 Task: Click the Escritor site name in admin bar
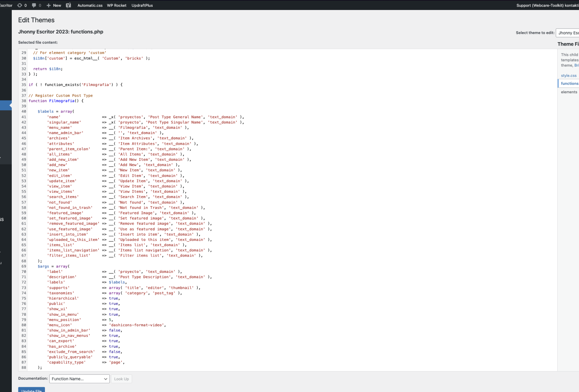coord(6,5)
